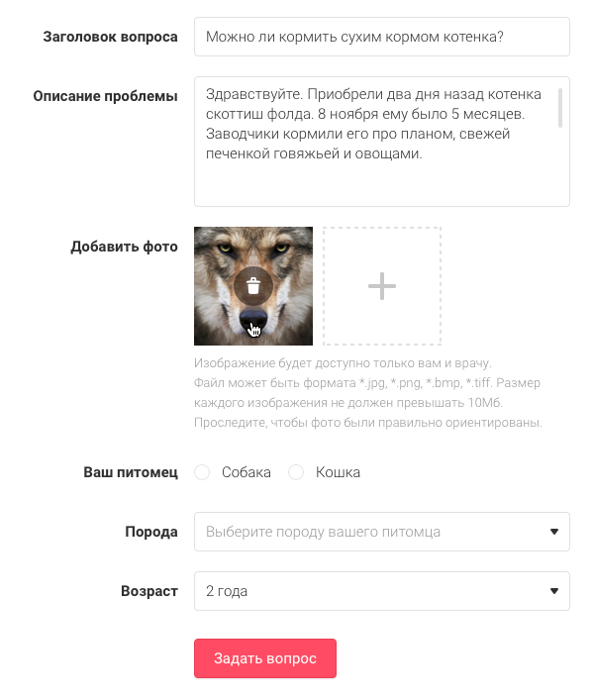Screen dimensions: 593x700
Task: Delete the uploaded wolf photo via trash icon
Action: (253, 286)
